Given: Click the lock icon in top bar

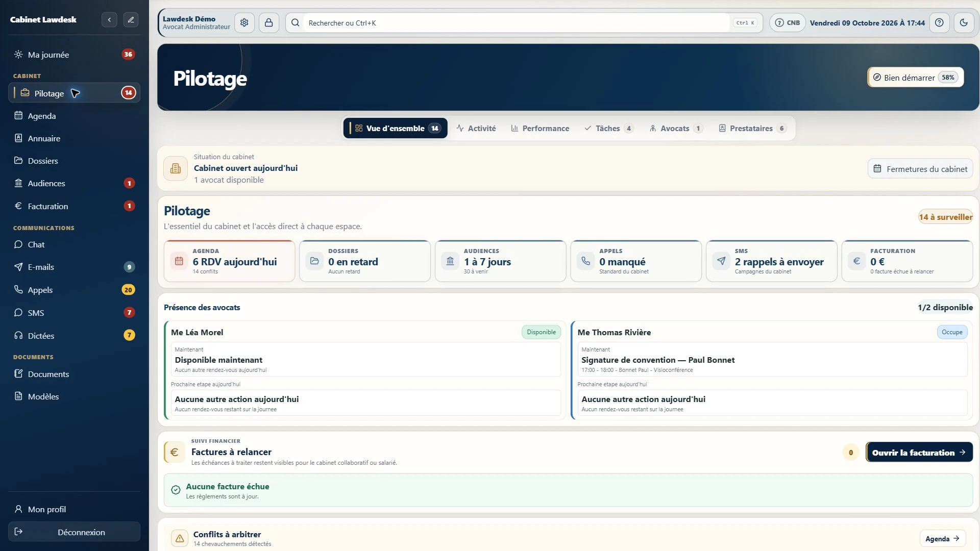Looking at the screenshot, I should coord(268,23).
